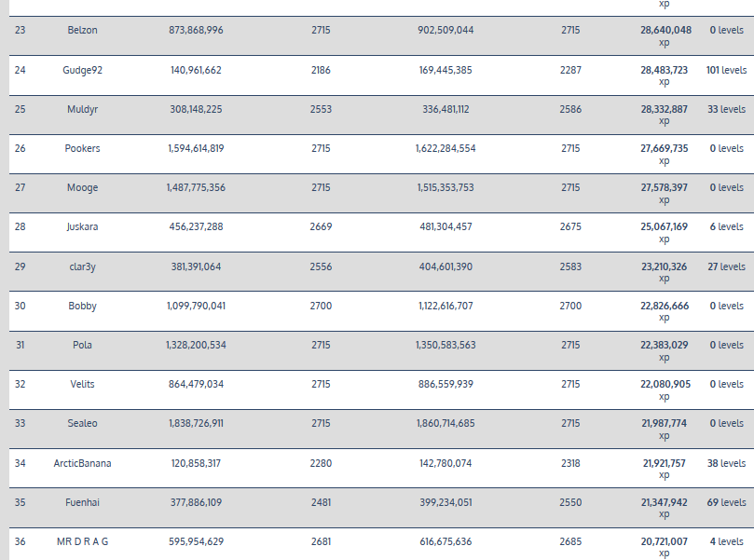The image size is (754, 560).
Task: Open Pola's player entry
Action: 82,345
